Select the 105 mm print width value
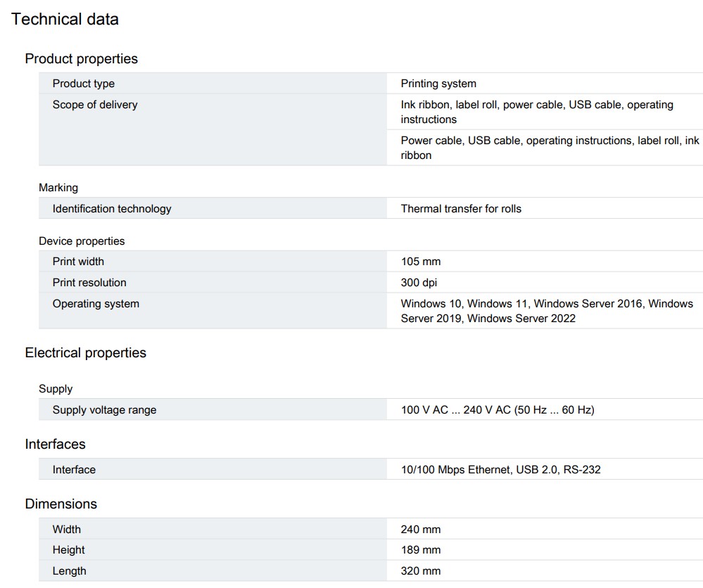Viewport: 703px width, 588px height. 421,262
